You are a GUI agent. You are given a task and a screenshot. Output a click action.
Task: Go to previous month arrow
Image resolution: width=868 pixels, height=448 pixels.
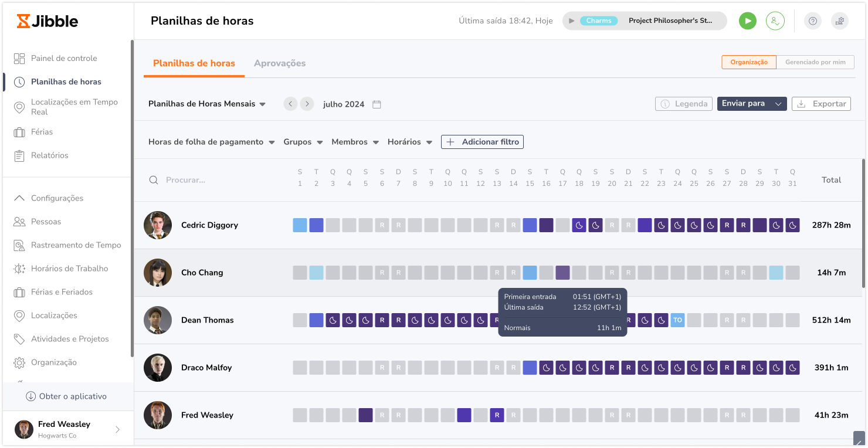click(x=290, y=104)
